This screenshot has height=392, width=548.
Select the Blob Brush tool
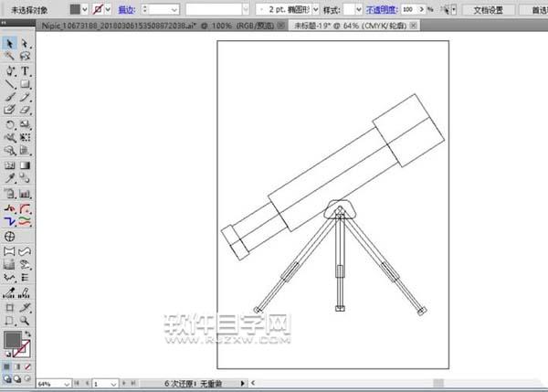coord(9,110)
